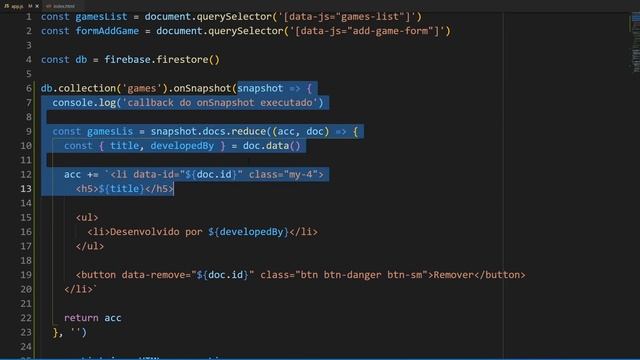Click 'class="my-4"' attribute on line 12
Screen dimensions: 640x360
(283, 174)
